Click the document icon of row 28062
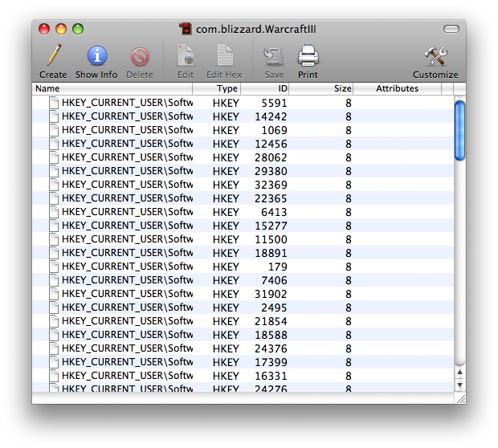The width and height of the screenshot is (498, 448). [54, 157]
